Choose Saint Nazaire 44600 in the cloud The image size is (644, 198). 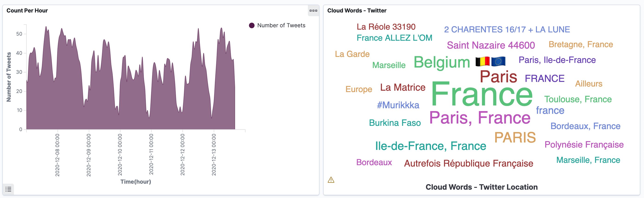491,45
